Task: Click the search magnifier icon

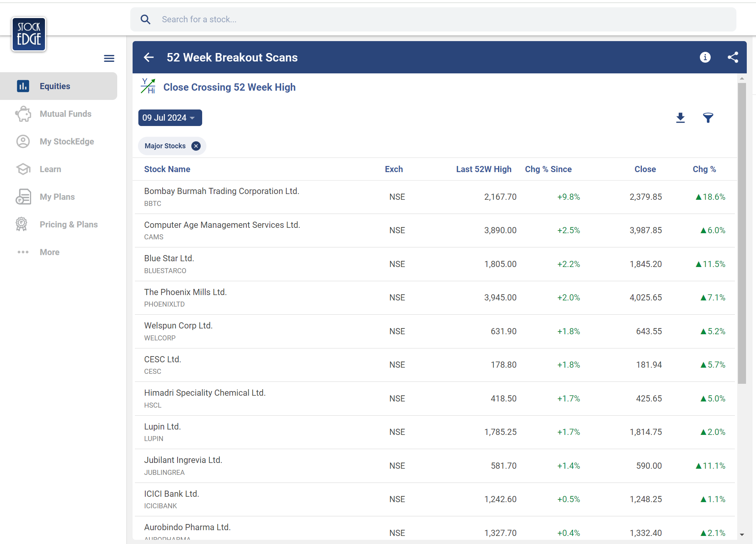Action: click(x=145, y=20)
